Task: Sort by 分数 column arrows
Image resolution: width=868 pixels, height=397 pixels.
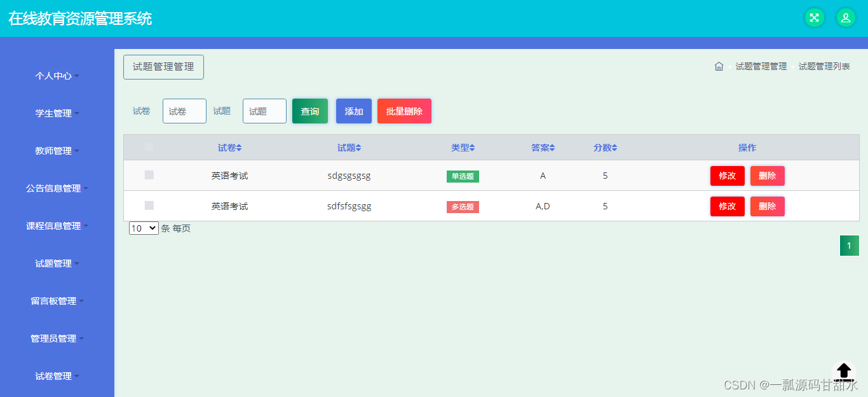Action: [614, 148]
